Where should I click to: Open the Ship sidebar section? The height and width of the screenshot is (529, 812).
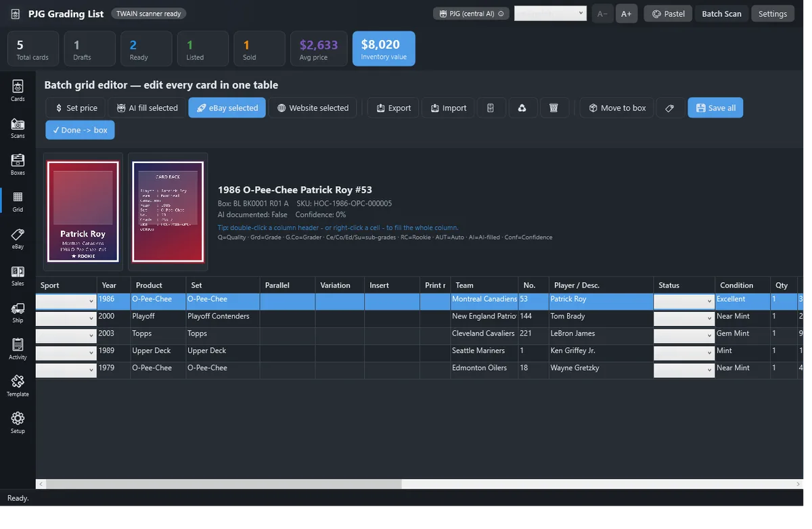[18, 313]
